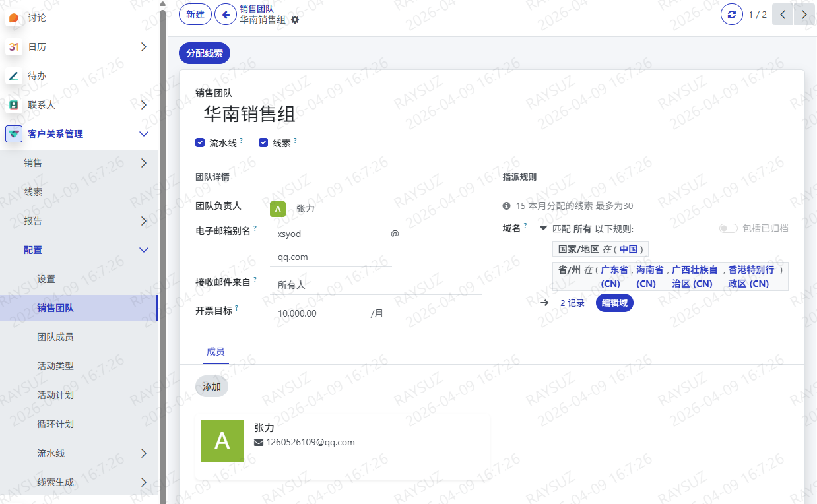This screenshot has width=817, height=504.
Task: Click help mark next to 接收邮件来自
Action: 255,280
